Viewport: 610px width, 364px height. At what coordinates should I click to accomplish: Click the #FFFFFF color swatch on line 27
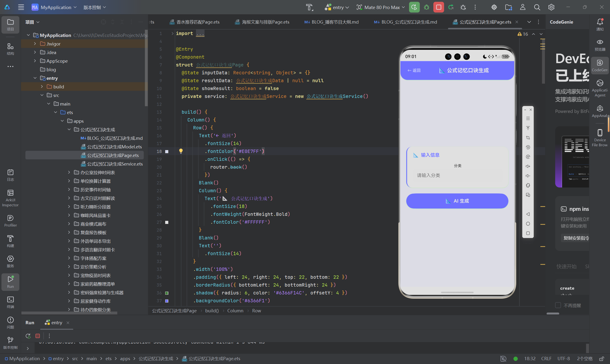point(167,222)
